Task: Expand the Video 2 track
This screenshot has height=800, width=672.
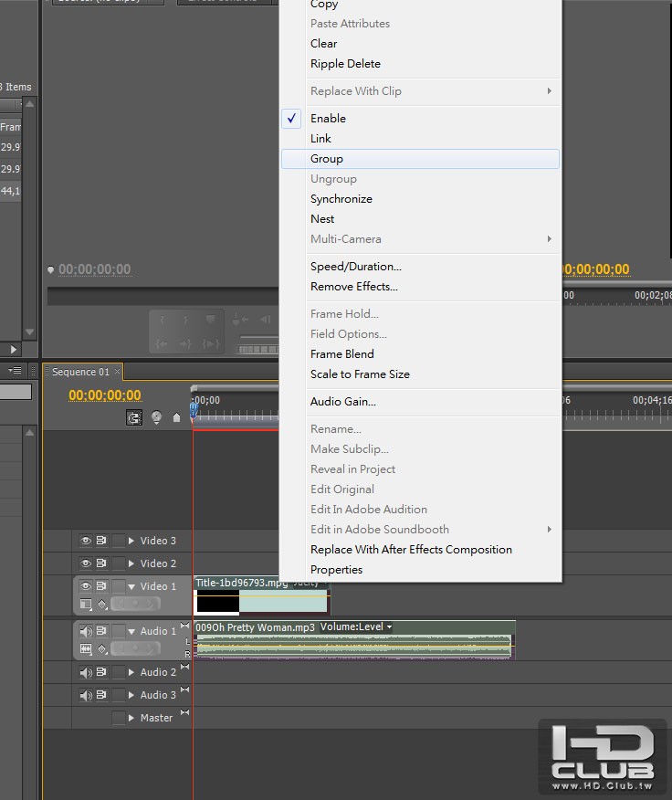Action: [x=131, y=563]
